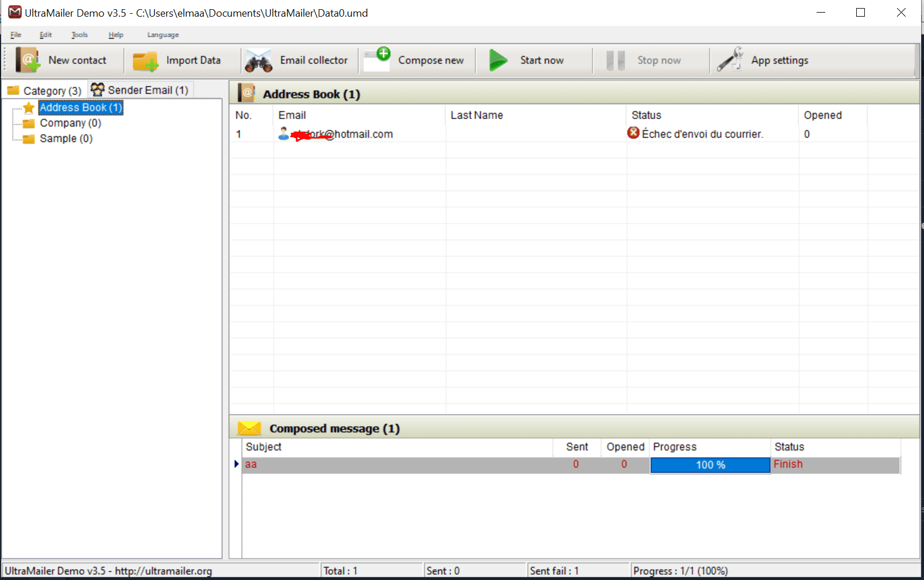Select the composed message subject 'aa'
Screen dimensions: 924x580
(251, 464)
